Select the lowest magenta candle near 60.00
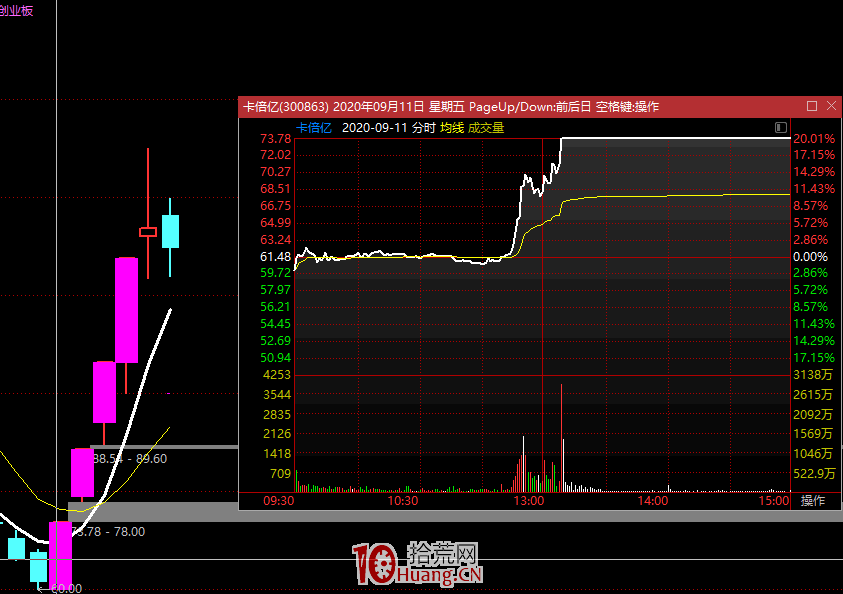843x594 pixels. [60, 555]
